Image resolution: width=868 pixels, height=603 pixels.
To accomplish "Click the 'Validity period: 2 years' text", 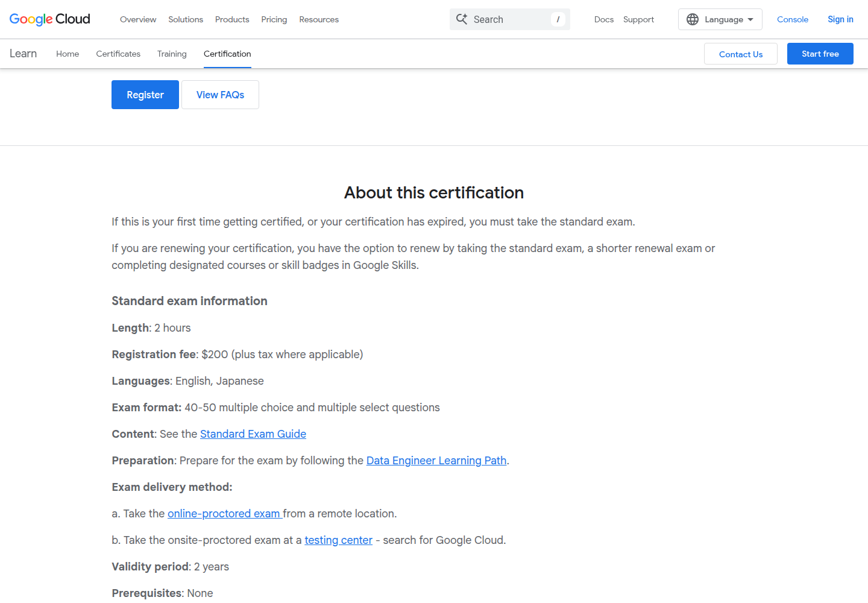I will click(171, 567).
